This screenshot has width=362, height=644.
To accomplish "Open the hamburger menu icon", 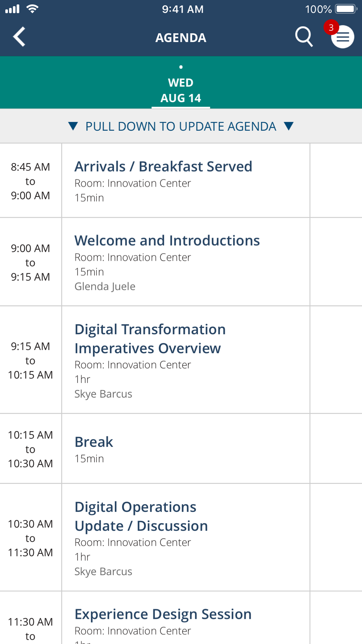I will click(x=342, y=37).
